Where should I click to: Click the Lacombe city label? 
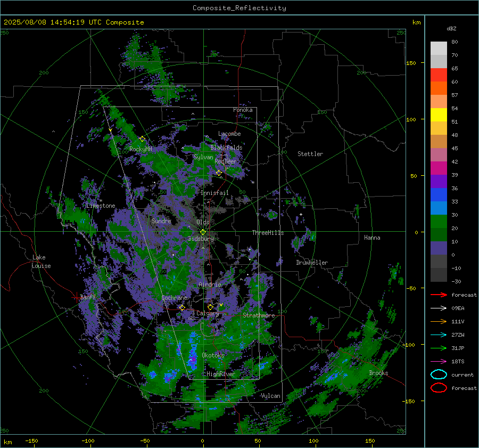[229, 134]
